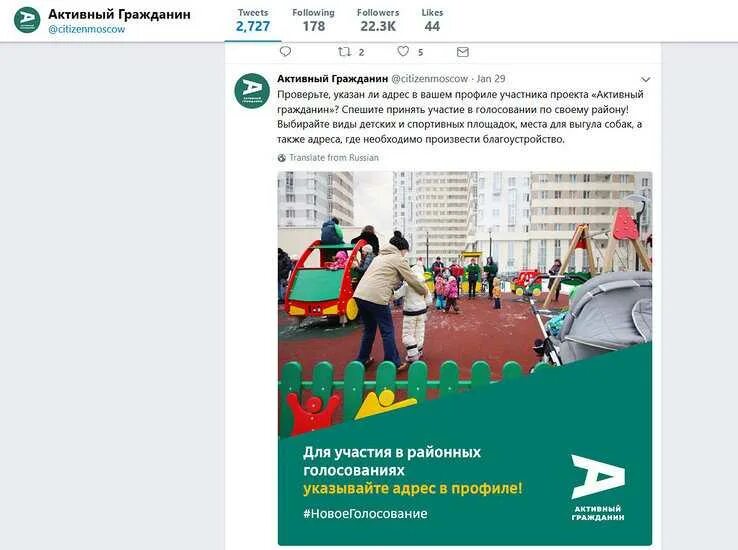Click Активный Гражданин name in the tweet
Screen dimensions: 738x550
[x=332, y=79]
